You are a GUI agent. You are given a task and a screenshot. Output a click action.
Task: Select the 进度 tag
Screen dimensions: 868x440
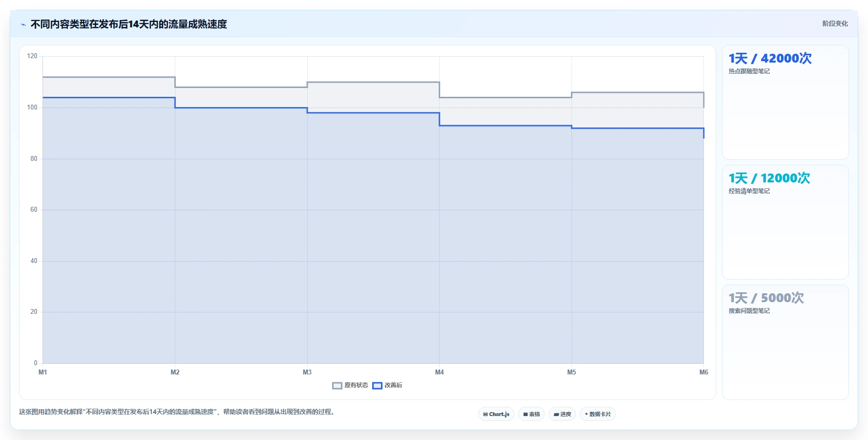point(562,414)
